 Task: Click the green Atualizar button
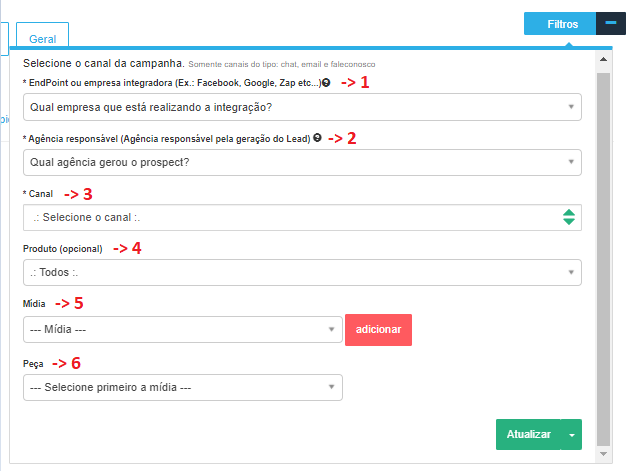click(528, 435)
